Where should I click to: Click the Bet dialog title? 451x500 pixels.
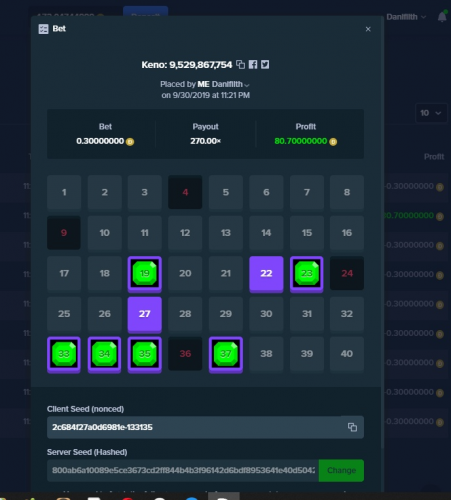coord(59,29)
